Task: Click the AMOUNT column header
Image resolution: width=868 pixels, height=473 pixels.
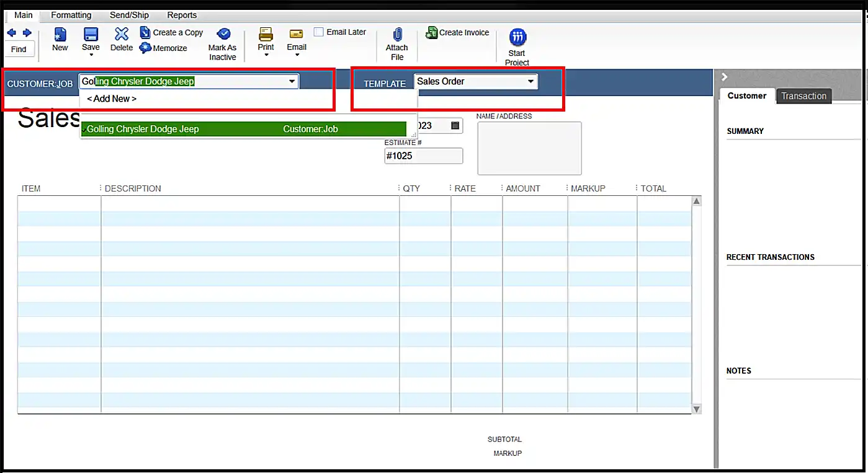Action: point(523,188)
